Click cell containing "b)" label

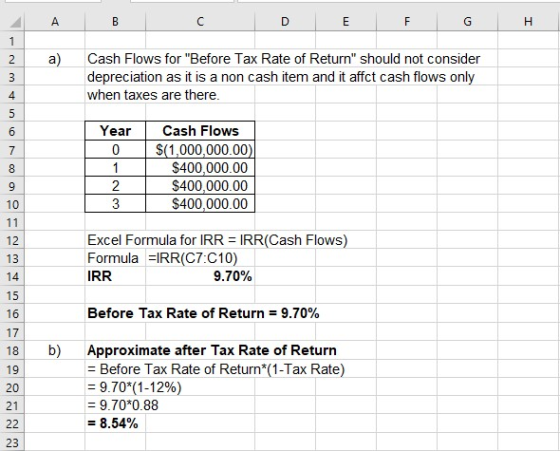click(x=55, y=350)
